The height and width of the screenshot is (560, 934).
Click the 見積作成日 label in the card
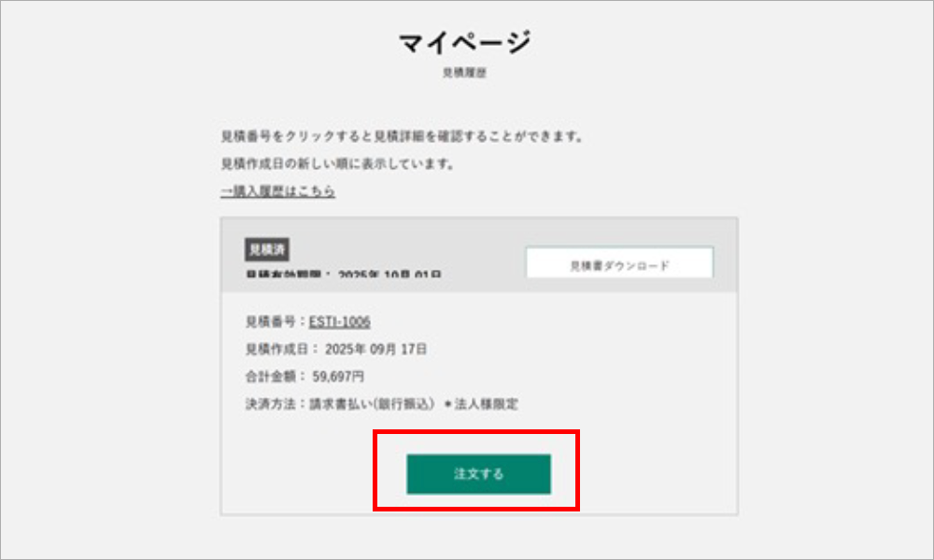point(277,349)
